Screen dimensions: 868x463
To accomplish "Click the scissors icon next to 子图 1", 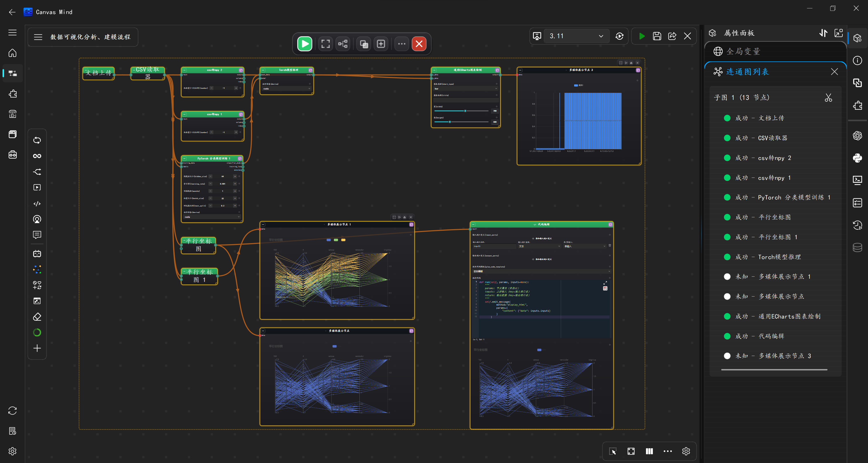I will [x=828, y=98].
